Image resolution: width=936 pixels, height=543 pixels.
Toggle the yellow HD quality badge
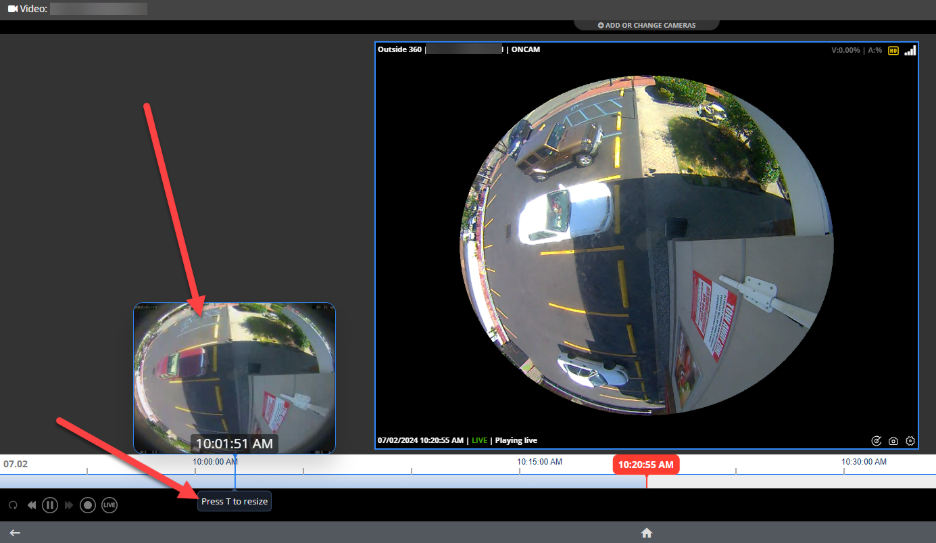pos(893,50)
